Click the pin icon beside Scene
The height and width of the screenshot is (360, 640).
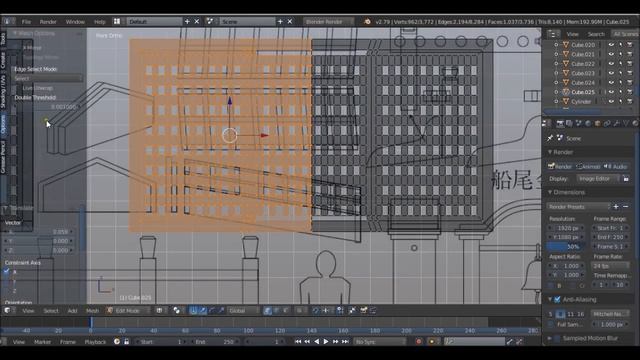click(x=550, y=138)
